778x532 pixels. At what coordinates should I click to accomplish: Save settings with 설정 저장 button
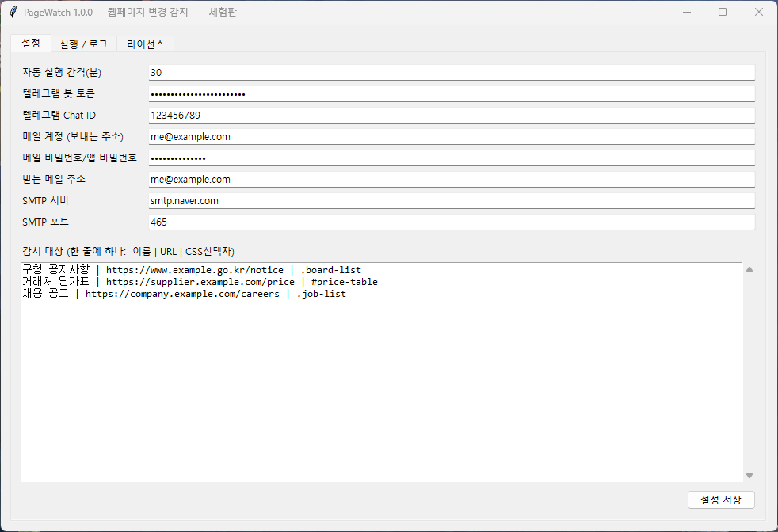pyautogui.click(x=721, y=500)
